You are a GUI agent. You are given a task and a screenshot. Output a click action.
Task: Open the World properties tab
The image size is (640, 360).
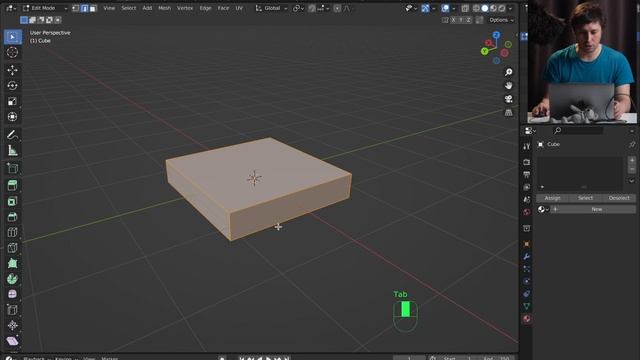pyautogui.click(x=527, y=212)
